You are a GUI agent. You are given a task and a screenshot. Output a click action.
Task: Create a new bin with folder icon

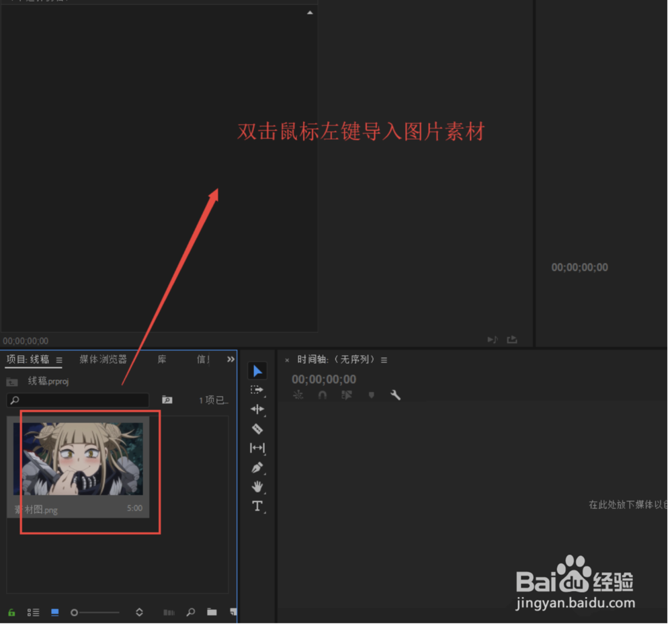click(212, 612)
